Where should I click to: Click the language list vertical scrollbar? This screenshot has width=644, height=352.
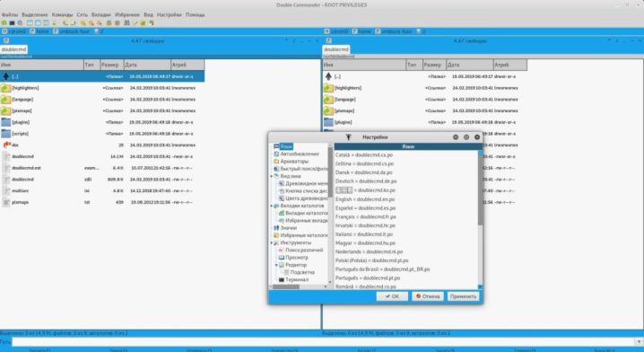[x=480, y=219]
